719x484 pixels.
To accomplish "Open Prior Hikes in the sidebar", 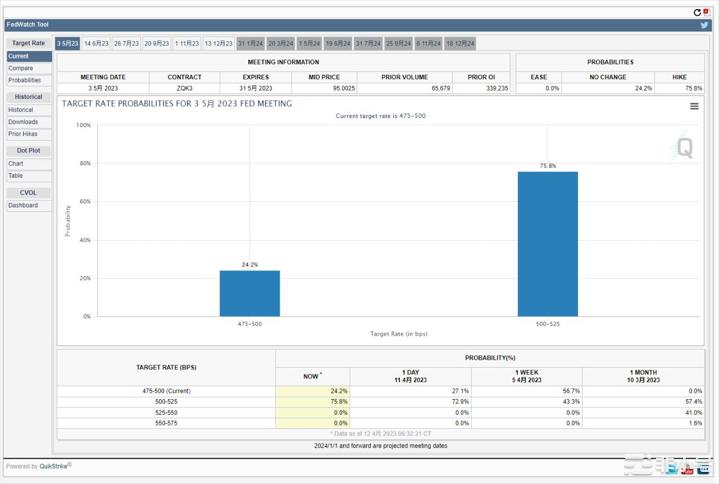I will (x=24, y=134).
